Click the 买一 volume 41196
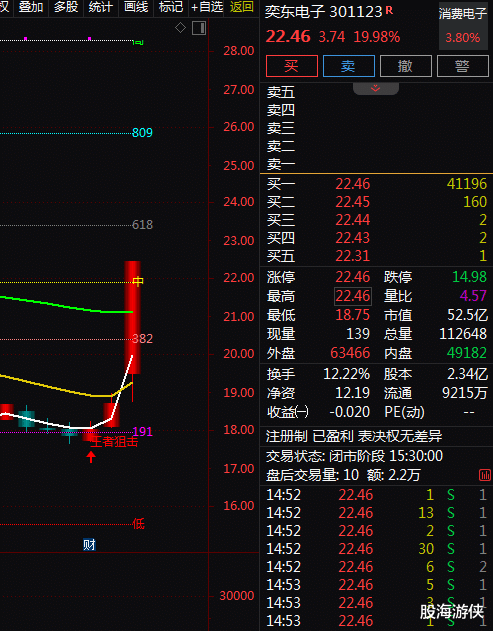Viewport: 493px width, 631px height. click(467, 184)
